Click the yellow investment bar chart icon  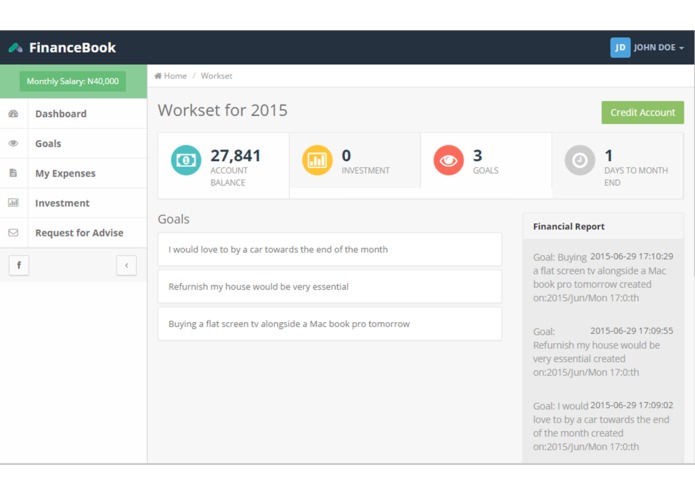(317, 160)
